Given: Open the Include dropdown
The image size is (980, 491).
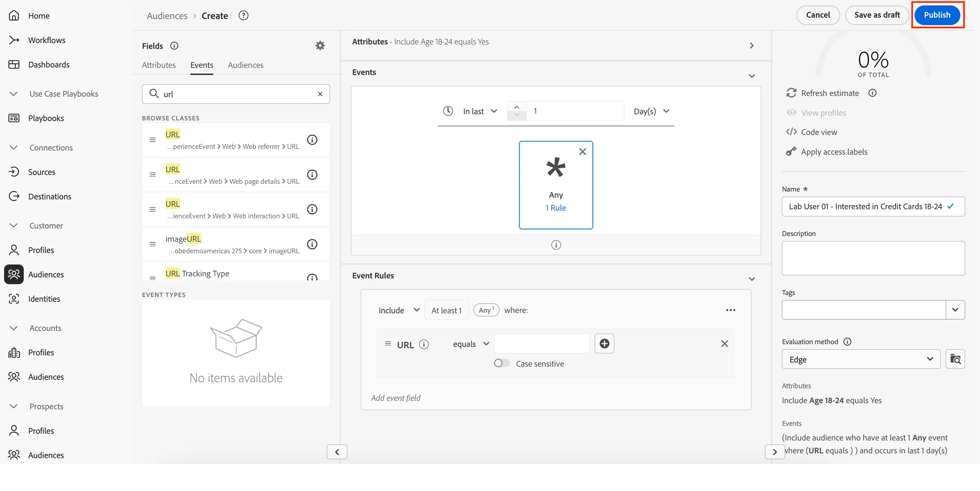Looking at the screenshot, I should click(399, 310).
